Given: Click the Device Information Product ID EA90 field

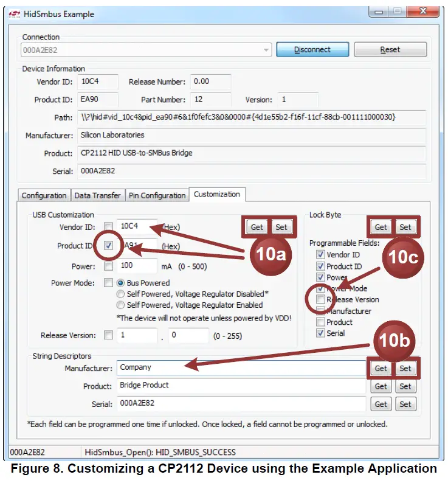Looking at the screenshot, I should tap(98, 100).
